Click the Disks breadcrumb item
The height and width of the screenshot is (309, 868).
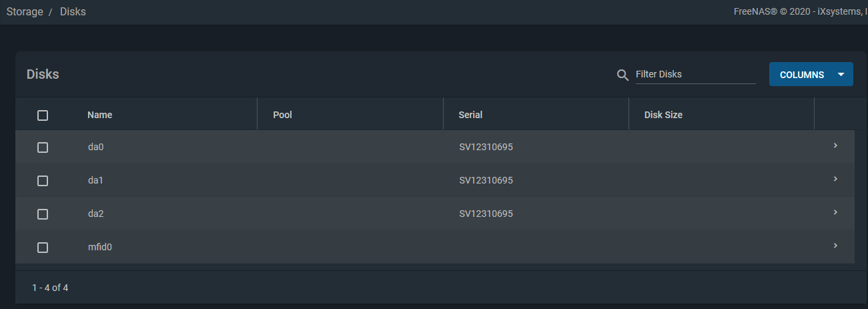tap(73, 12)
